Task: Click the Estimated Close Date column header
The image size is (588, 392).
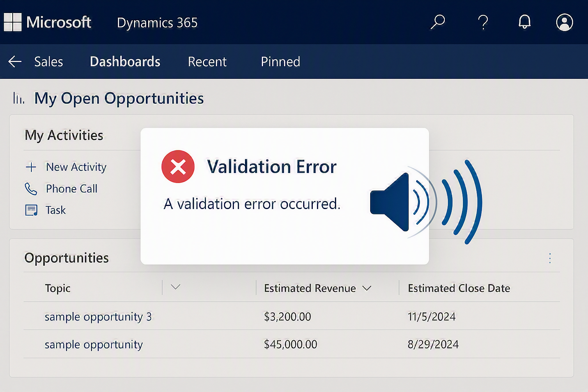Action: [459, 288]
